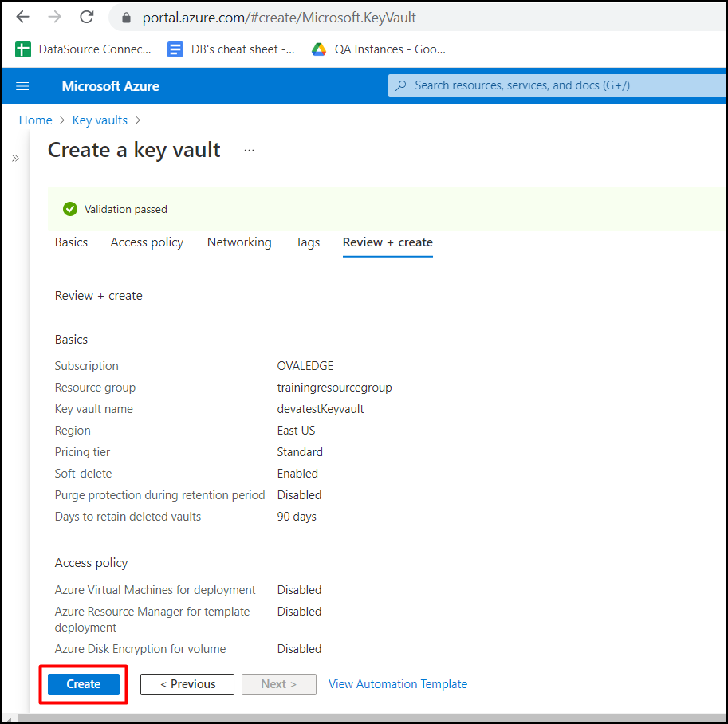
Task: Switch to the Access policy tab
Action: pyautogui.click(x=147, y=242)
